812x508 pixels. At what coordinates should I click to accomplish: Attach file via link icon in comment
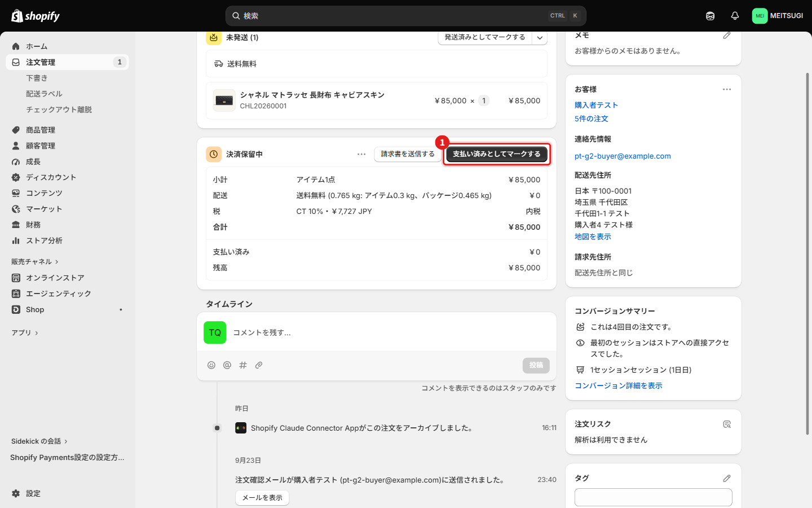pyautogui.click(x=259, y=365)
